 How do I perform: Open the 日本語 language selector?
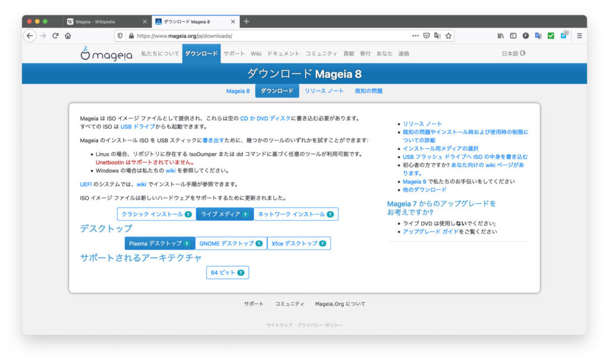click(513, 54)
